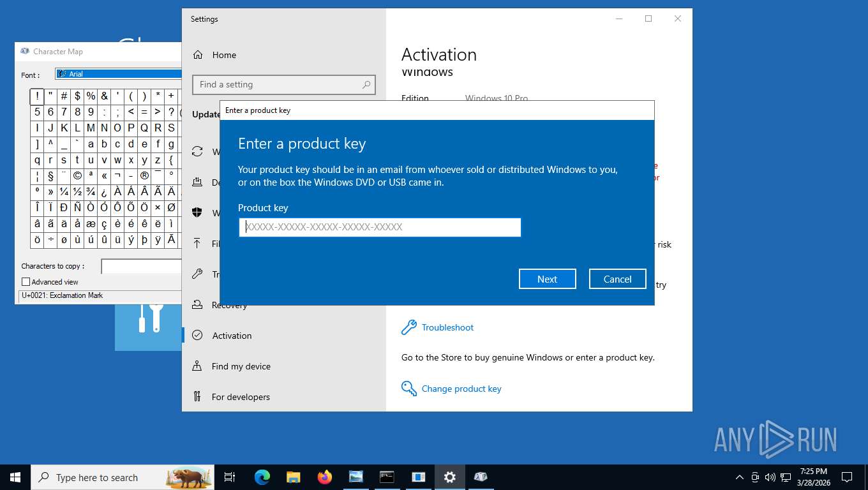The height and width of the screenshot is (490, 868).
Task: Cancel the Enter a product key dialog
Action: (x=618, y=279)
